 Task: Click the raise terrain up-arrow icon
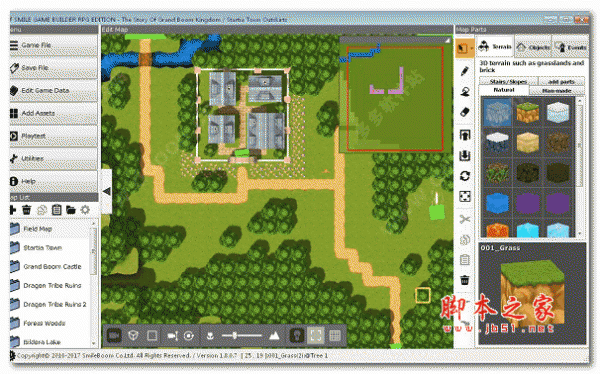tap(465, 135)
